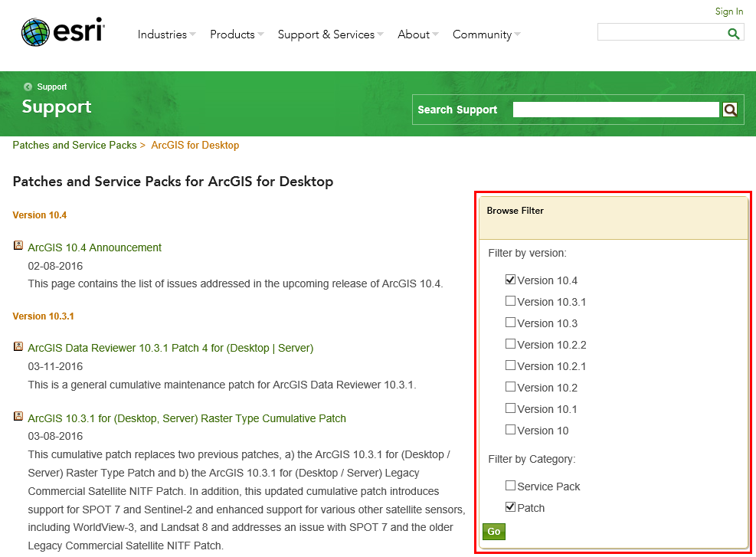Click the Search Support magnifier icon
The width and height of the screenshot is (756, 557).
click(728, 110)
